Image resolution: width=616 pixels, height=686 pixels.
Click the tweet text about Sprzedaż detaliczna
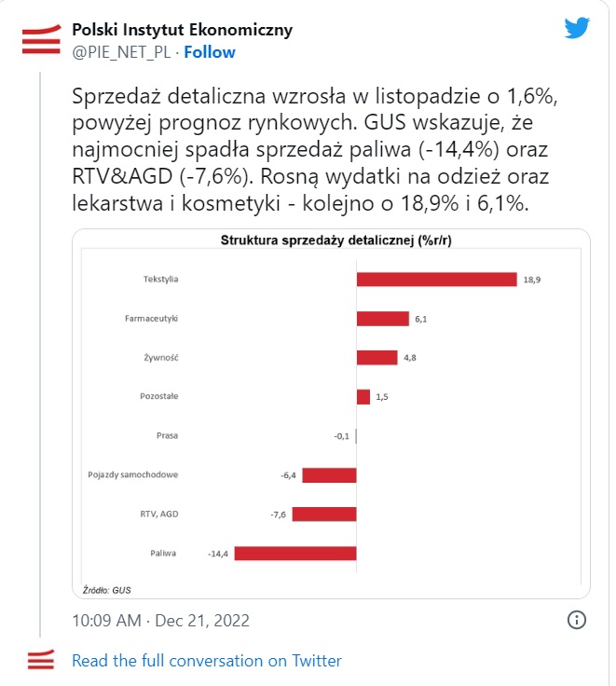click(315, 150)
